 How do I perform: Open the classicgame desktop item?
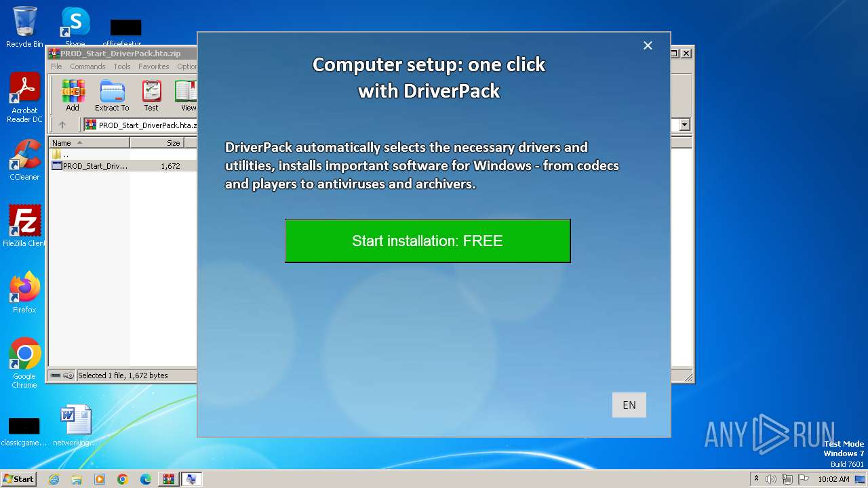click(x=24, y=432)
